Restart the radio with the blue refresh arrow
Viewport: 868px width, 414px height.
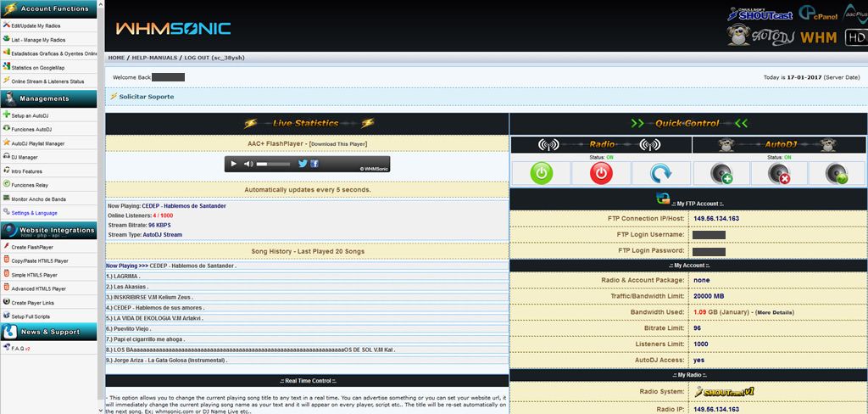click(x=661, y=173)
